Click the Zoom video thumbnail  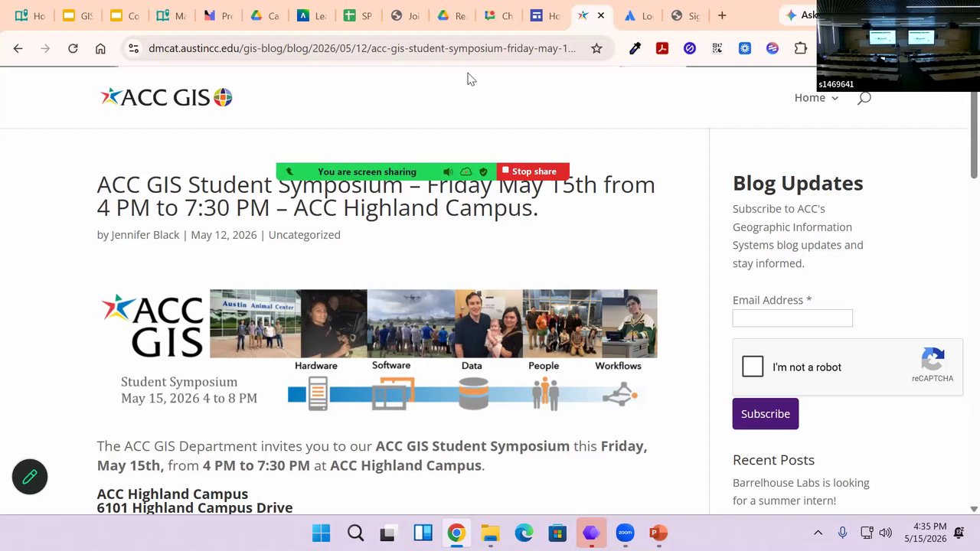(899, 46)
